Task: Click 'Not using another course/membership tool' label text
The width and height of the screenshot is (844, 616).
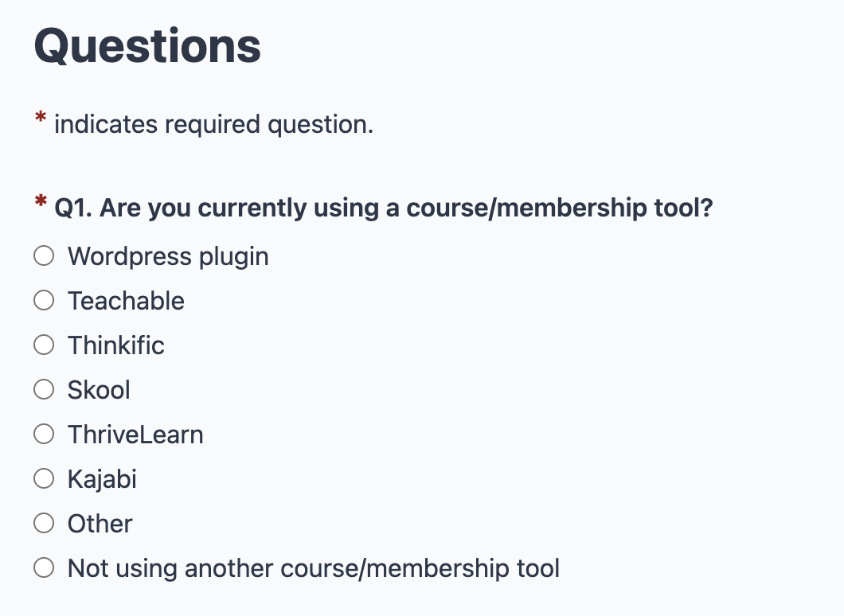Action: pyautogui.click(x=314, y=568)
